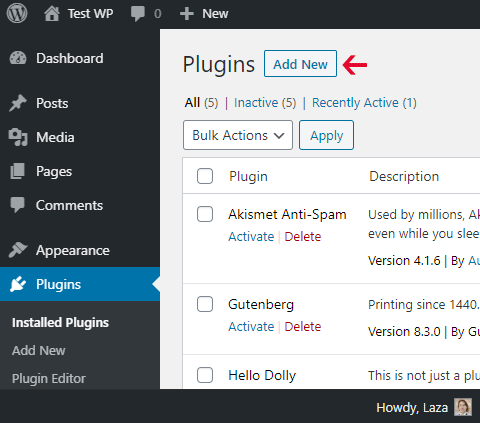Viewport: 480px width, 423px height.
Task: Open the Bulk Actions dropdown
Action: (x=238, y=135)
